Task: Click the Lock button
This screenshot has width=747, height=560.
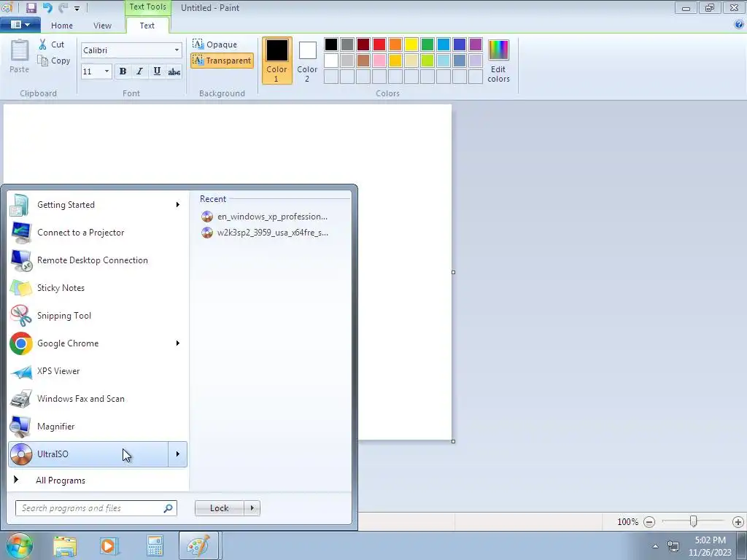Action: pos(219,508)
